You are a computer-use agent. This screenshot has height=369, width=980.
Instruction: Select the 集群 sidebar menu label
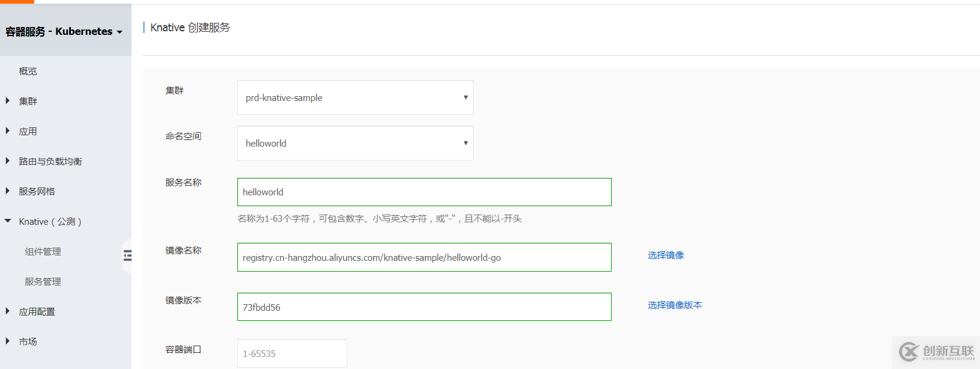(28, 101)
